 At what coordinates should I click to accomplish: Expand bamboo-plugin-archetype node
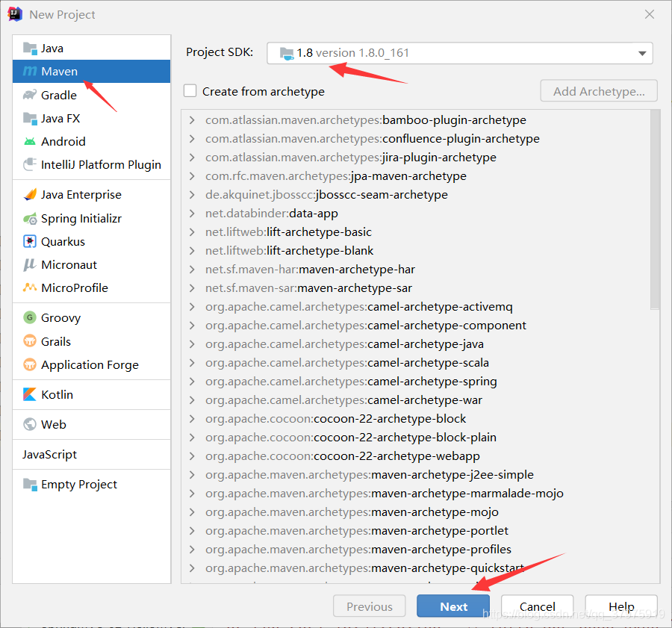(x=192, y=120)
